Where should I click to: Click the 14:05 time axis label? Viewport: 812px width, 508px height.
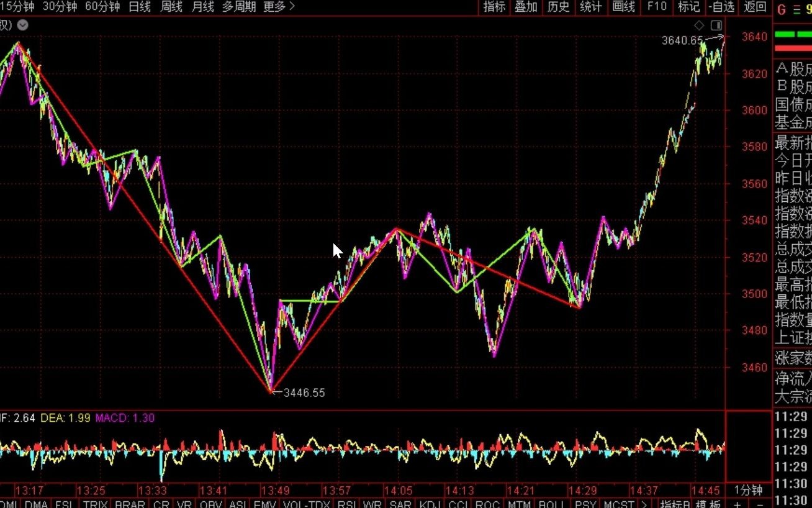coord(397,490)
